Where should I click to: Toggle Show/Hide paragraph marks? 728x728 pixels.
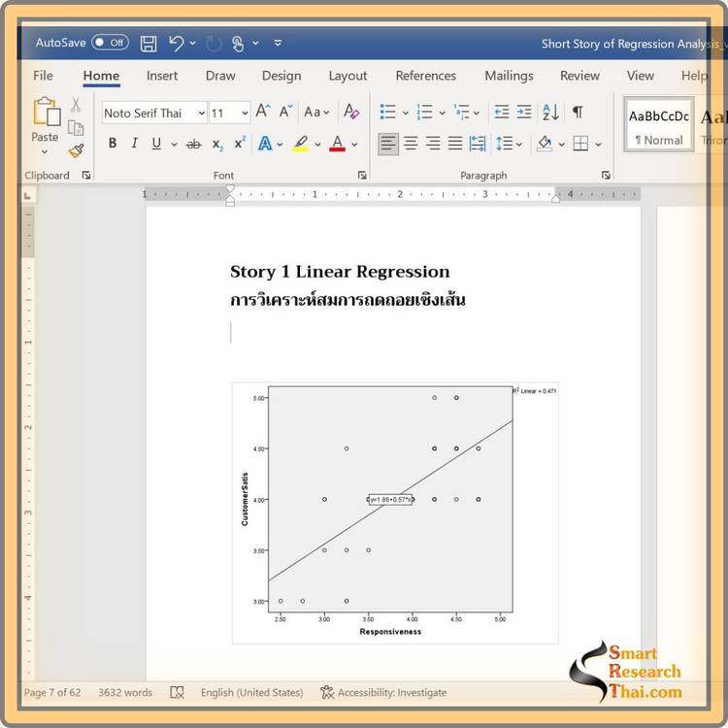pos(578,112)
